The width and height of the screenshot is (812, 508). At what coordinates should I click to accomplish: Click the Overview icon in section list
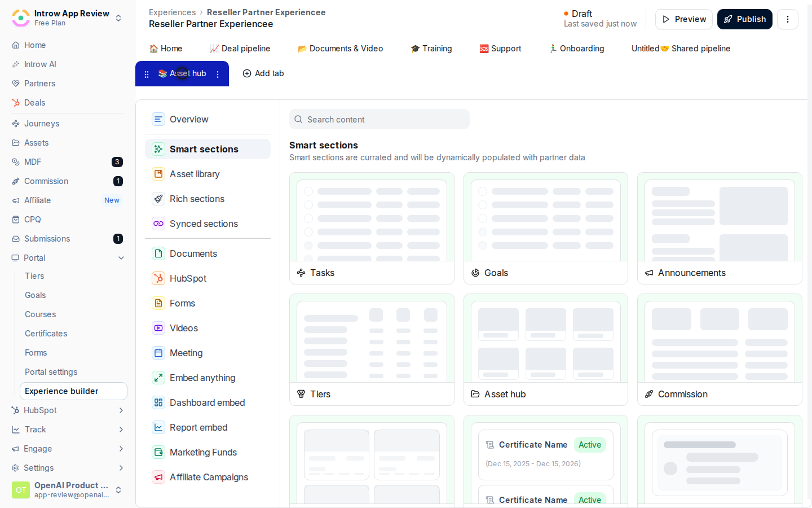pos(158,119)
